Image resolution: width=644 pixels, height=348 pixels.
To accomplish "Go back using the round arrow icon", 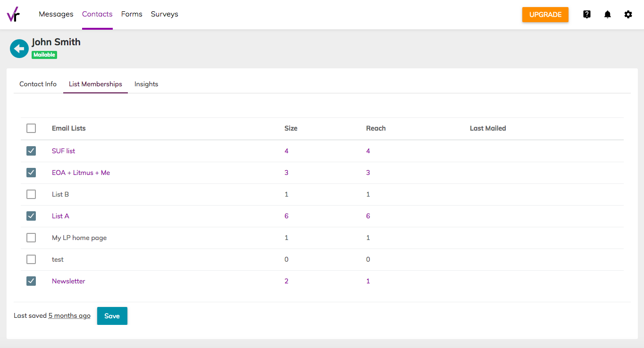I will pyautogui.click(x=19, y=49).
